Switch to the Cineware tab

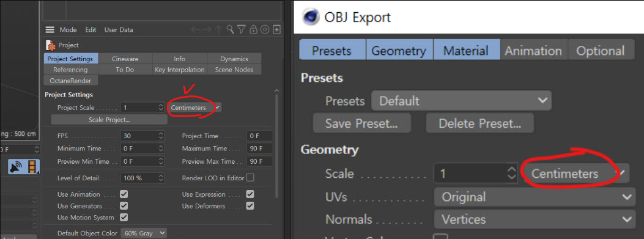(125, 59)
